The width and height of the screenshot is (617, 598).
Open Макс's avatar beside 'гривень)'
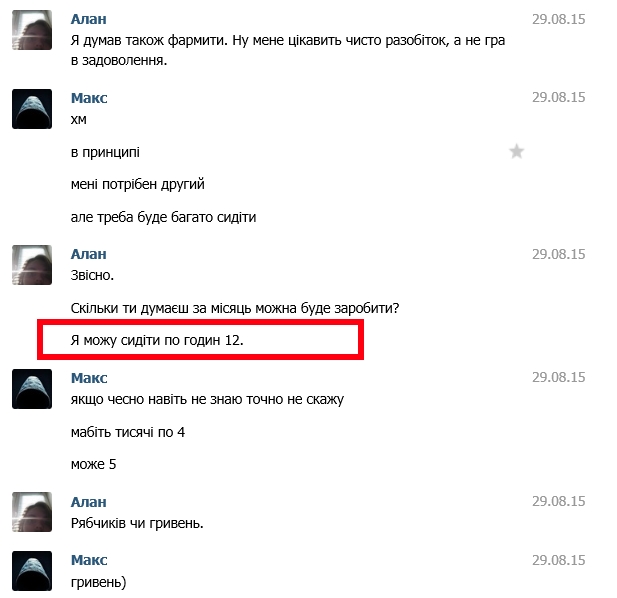32,571
